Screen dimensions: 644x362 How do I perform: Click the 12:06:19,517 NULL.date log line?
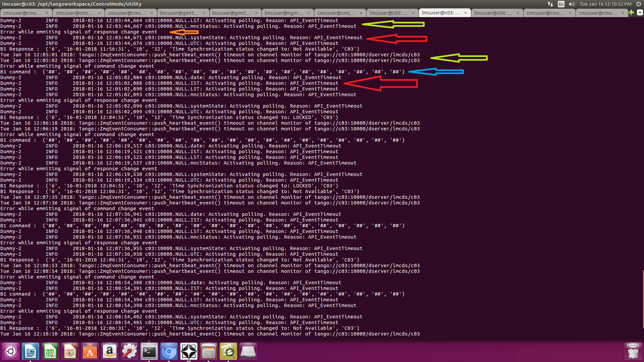[171, 146]
